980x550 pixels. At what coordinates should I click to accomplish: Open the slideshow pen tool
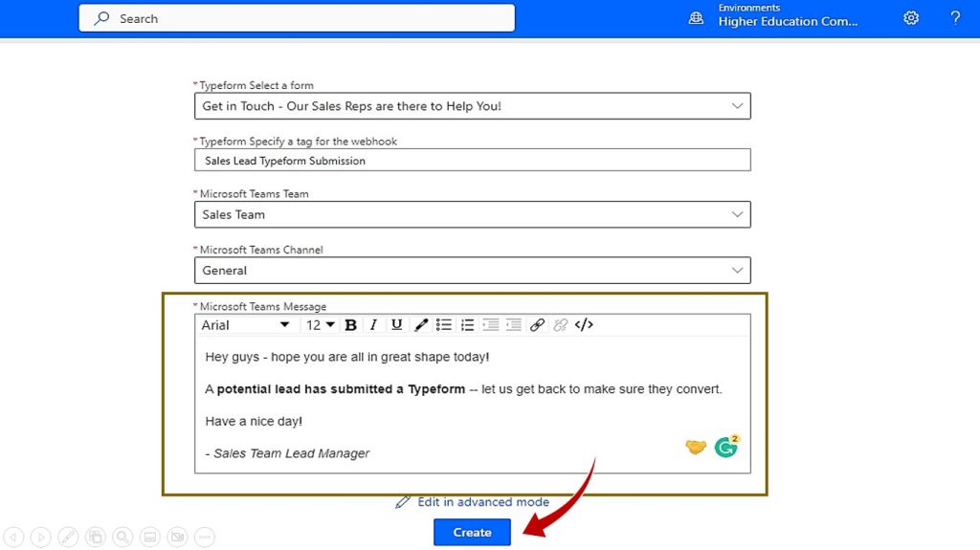click(x=68, y=537)
